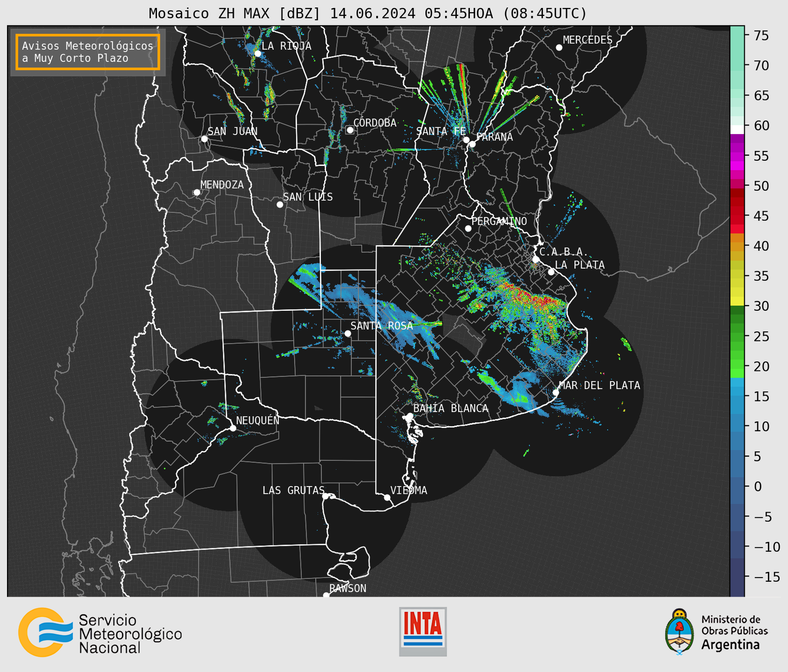
Task: Click the BAHÍA BLANCA city marker dot
Action: (410, 416)
